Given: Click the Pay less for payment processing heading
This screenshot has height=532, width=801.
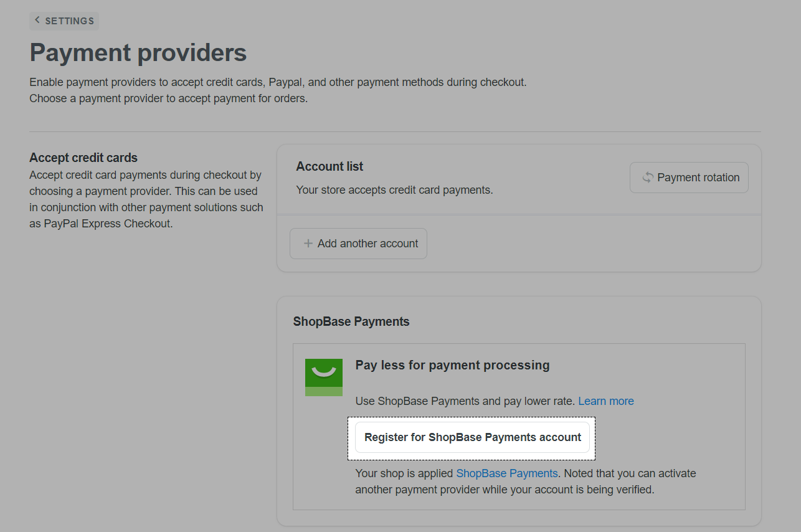Looking at the screenshot, I should click(452, 365).
